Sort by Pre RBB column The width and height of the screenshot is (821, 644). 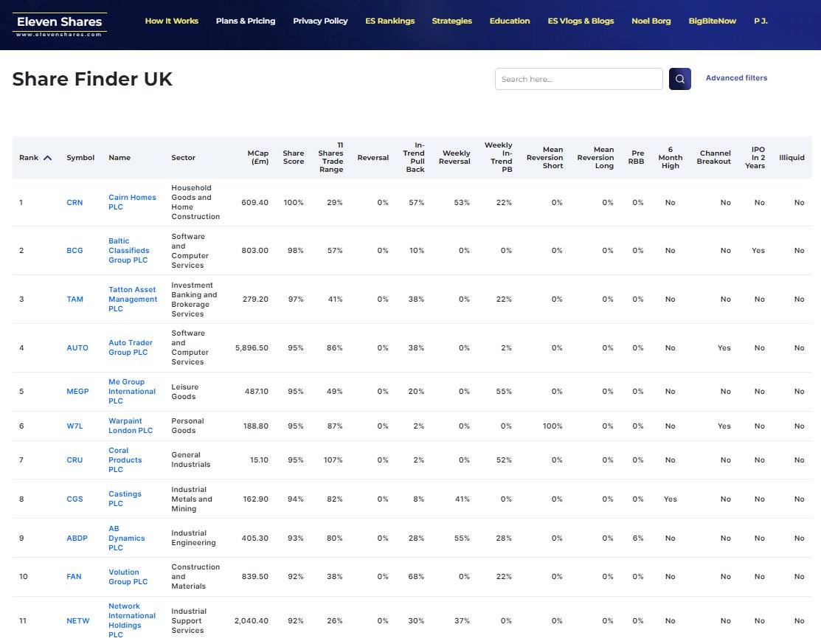(x=636, y=157)
